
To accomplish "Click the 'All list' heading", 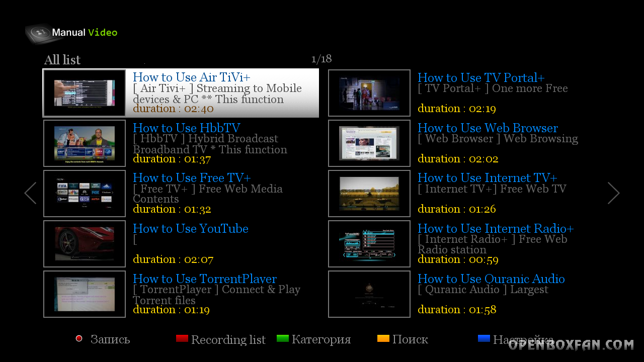I will pos(62,60).
